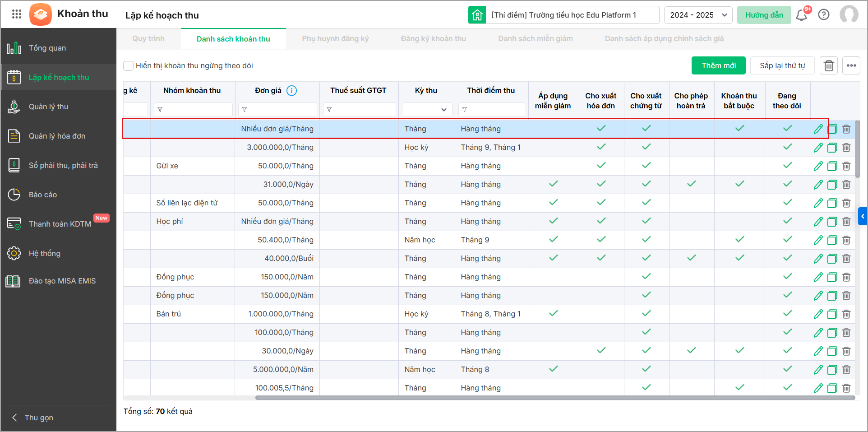This screenshot has height=432, width=868.
Task: Open Quản lý hóa đơn in sidebar
Action: pyautogui.click(x=57, y=136)
